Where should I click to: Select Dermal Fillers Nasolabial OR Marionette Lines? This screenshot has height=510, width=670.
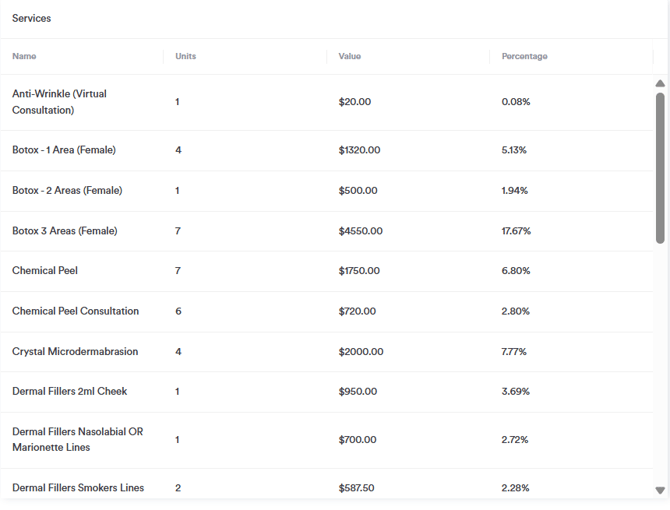(x=77, y=440)
